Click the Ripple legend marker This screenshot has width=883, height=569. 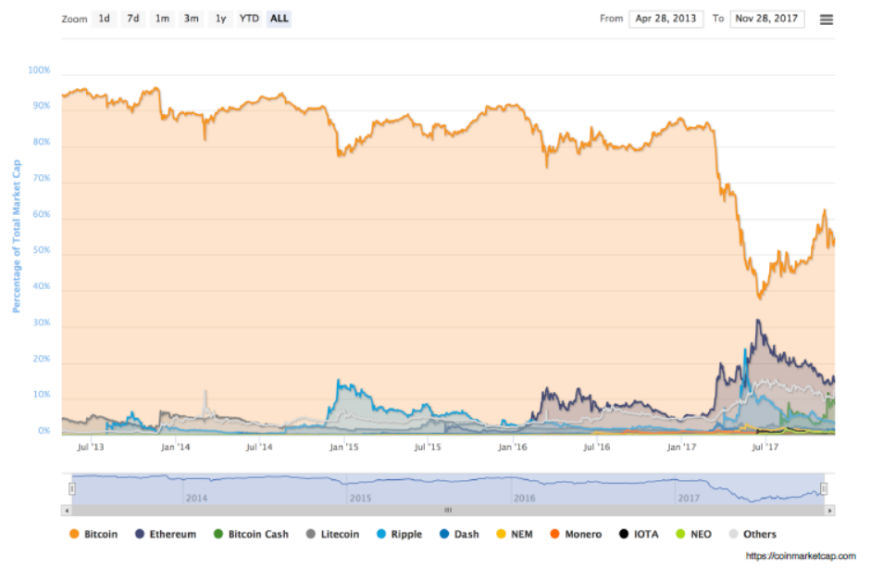(x=382, y=534)
